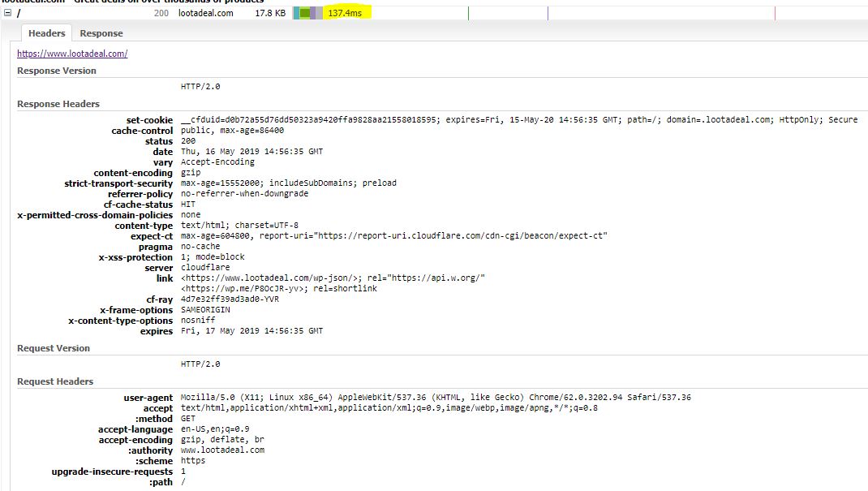868x491 pixels.
Task: Click the :authority header name
Action: point(151,450)
